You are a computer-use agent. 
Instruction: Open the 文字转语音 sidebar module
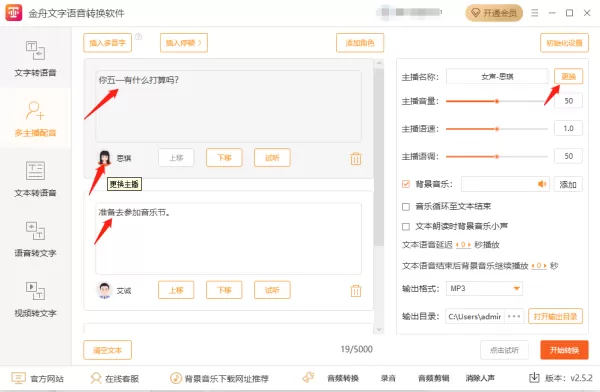click(x=35, y=58)
